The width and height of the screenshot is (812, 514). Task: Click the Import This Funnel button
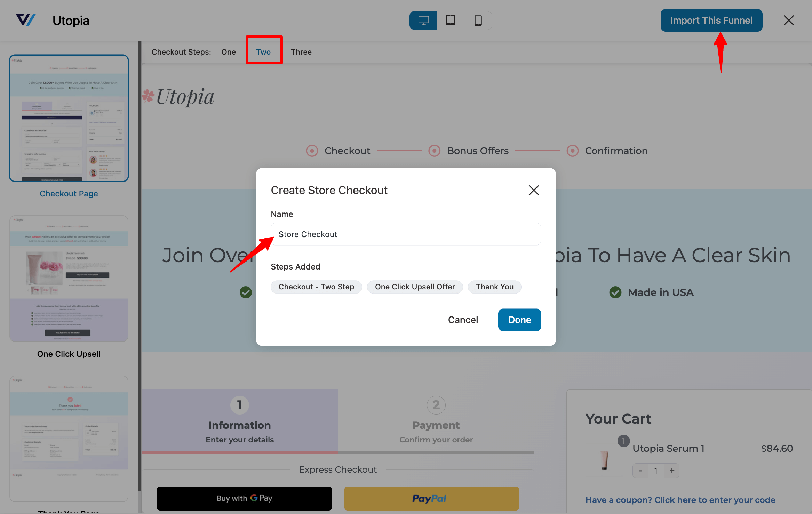click(x=711, y=21)
